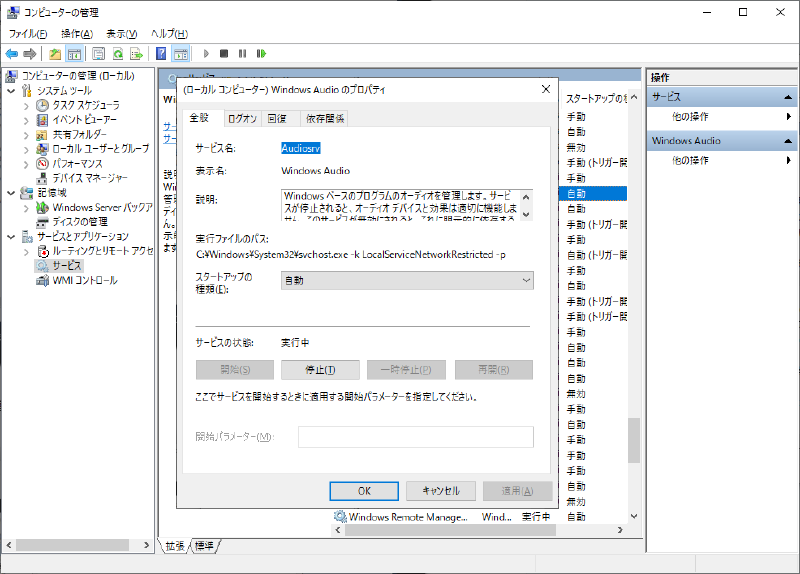Click the Restart Service toolbar icon
Image resolution: width=800 pixels, height=574 pixels.
[x=261, y=53]
